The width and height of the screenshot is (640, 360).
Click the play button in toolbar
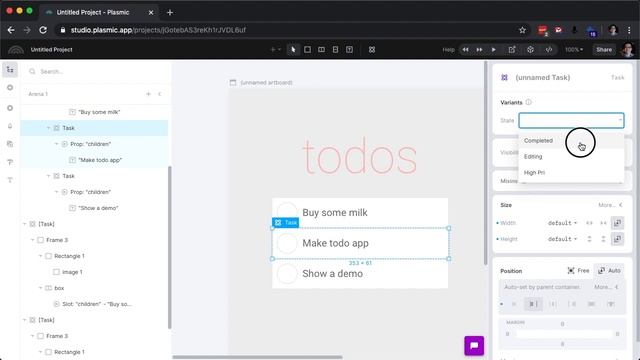[x=493, y=50]
